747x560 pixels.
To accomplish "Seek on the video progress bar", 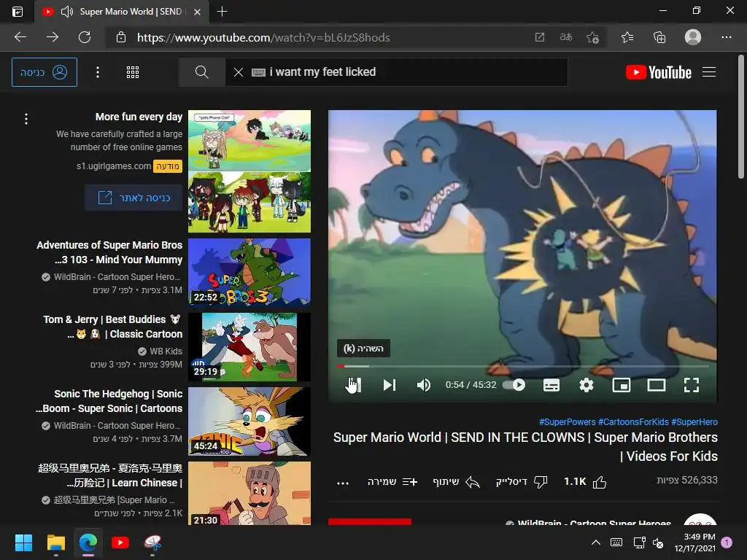I will point(522,366).
